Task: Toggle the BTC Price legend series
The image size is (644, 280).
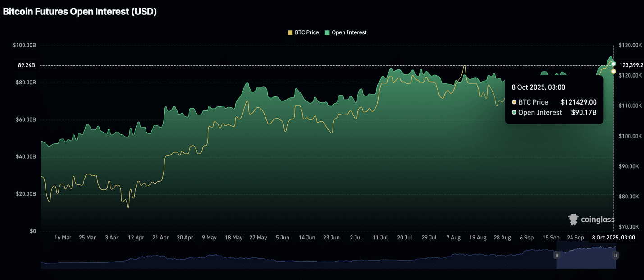Action: [x=303, y=32]
